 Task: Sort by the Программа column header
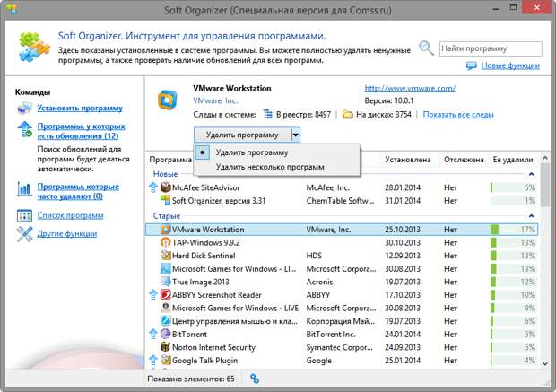pos(170,160)
